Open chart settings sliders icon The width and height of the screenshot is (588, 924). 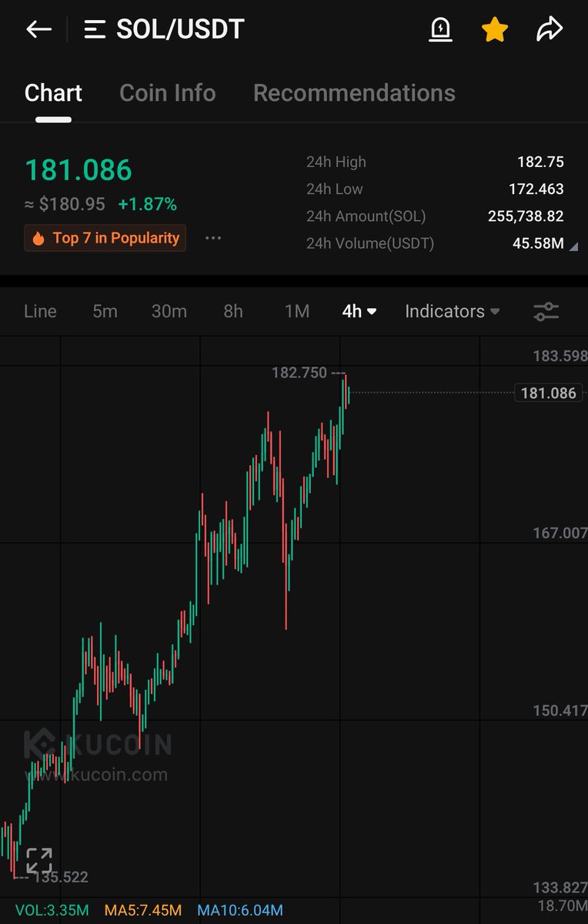click(x=546, y=311)
